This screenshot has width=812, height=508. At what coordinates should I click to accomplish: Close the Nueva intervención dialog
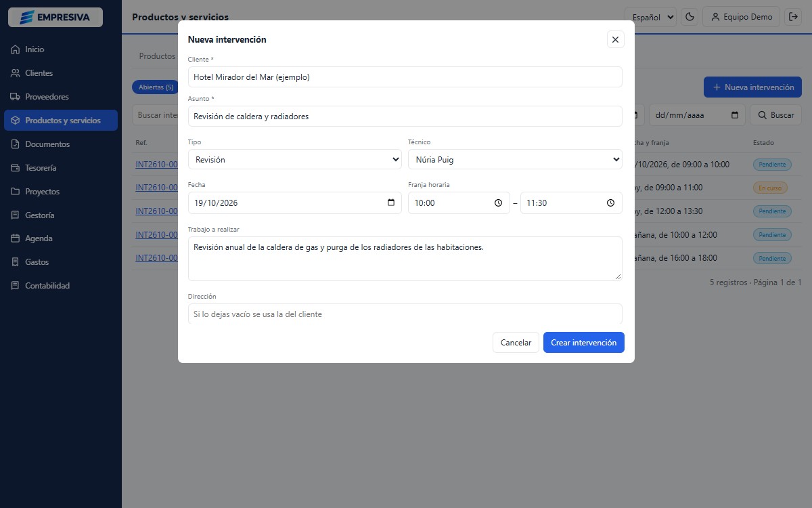[615, 39]
